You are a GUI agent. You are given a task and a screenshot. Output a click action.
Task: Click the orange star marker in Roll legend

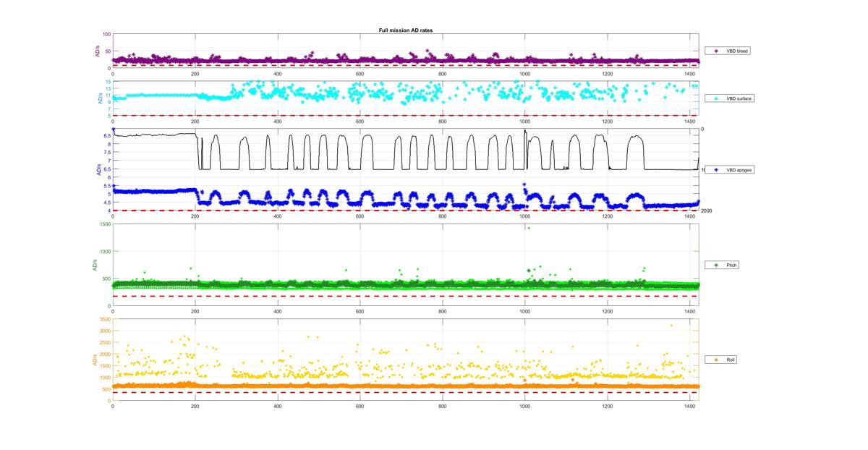click(x=716, y=360)
